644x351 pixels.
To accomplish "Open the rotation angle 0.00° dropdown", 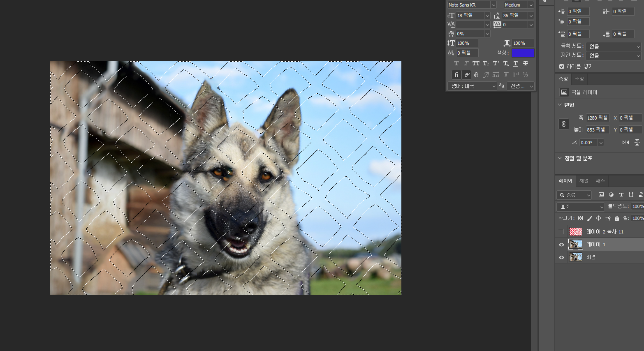I will [601, 143].
